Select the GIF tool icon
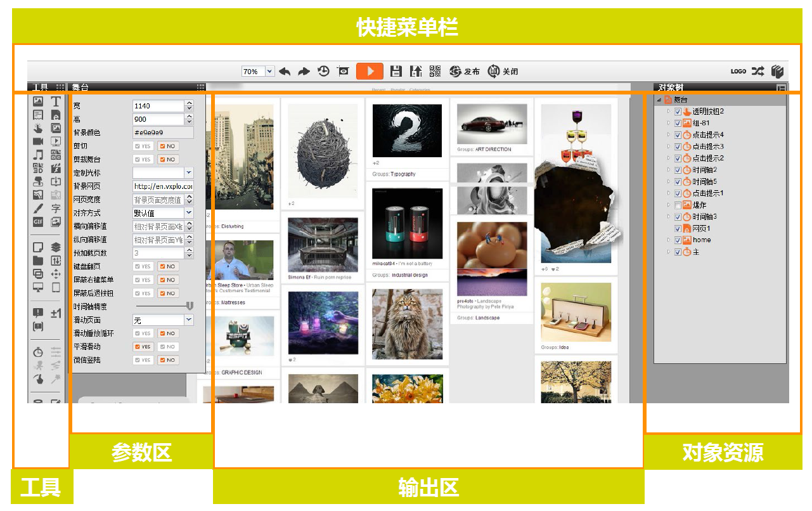The width and height of the screenshot is (812, 511). coord(38,222)
